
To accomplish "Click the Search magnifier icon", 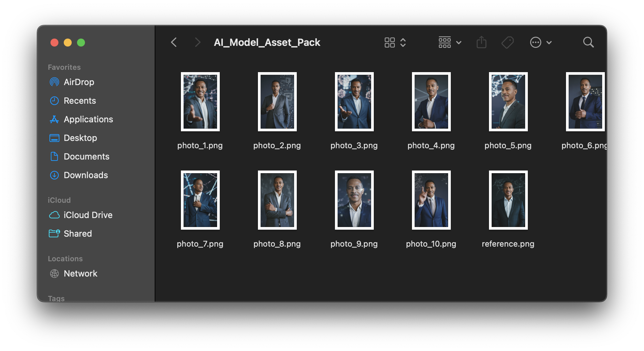I will pos(588,42).
